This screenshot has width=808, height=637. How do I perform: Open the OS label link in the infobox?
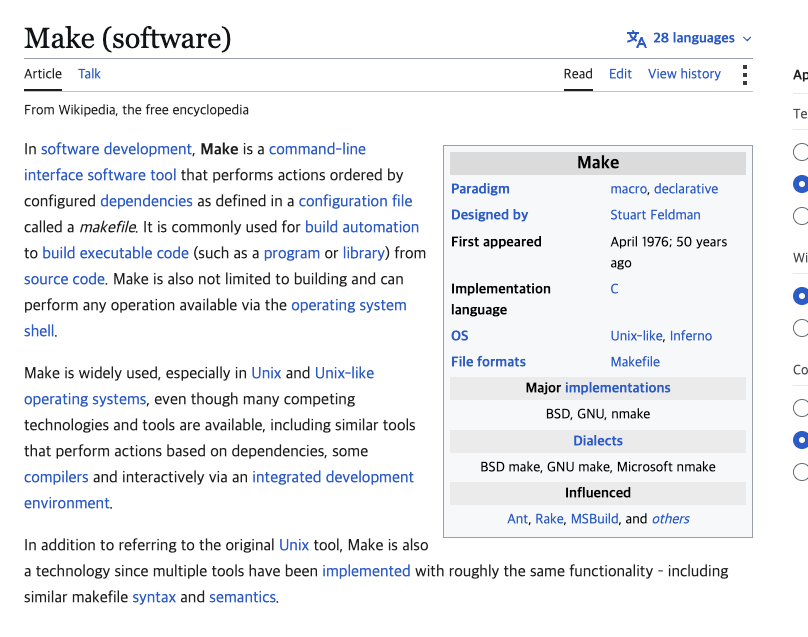pyautogui.click(x=460, y=336)
